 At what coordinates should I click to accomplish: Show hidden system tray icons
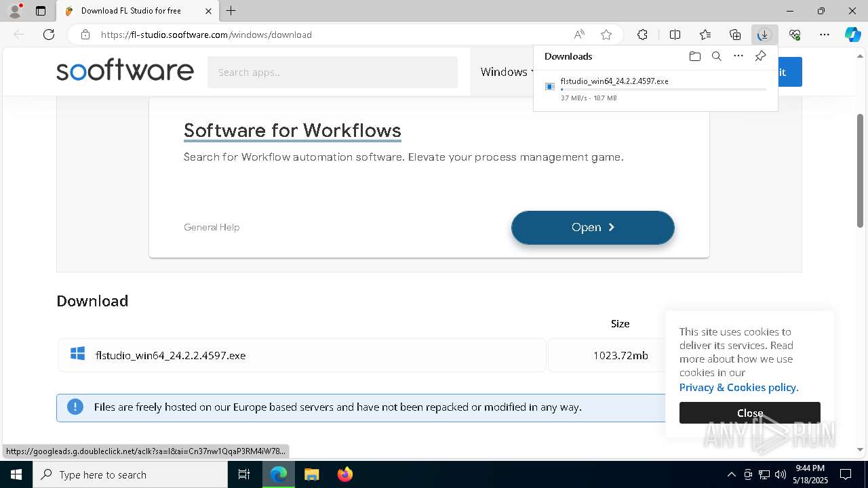coord(731,474)
